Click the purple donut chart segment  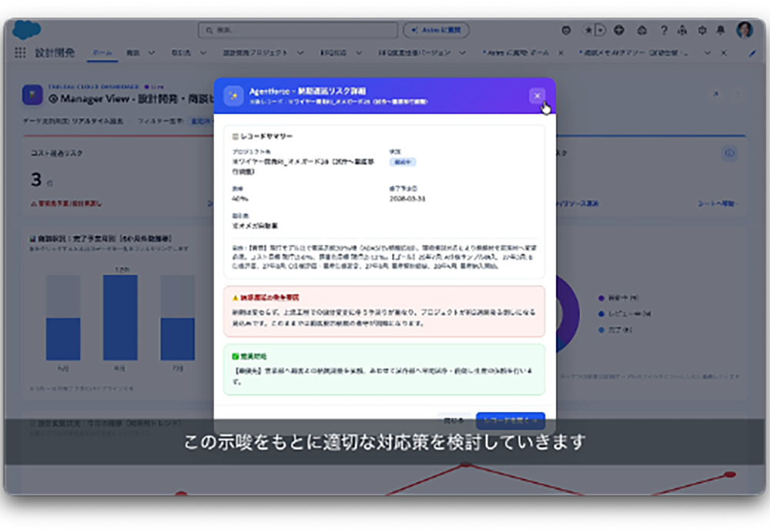570,310
